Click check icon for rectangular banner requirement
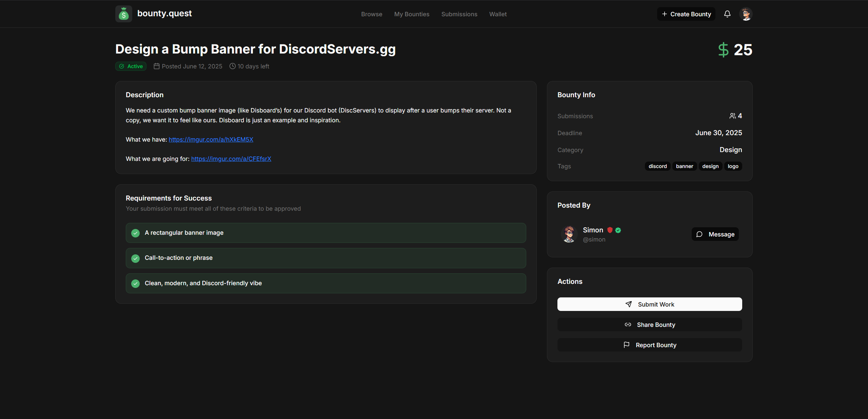 (135, 233)
